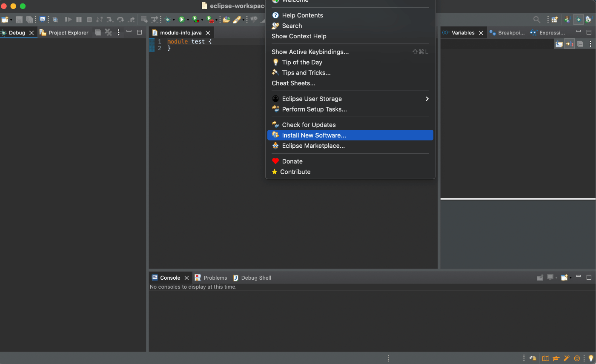This screenshot has height=364, width=596.
Task: Click the Save All toolbar icon
Action: tap(29, 20)
